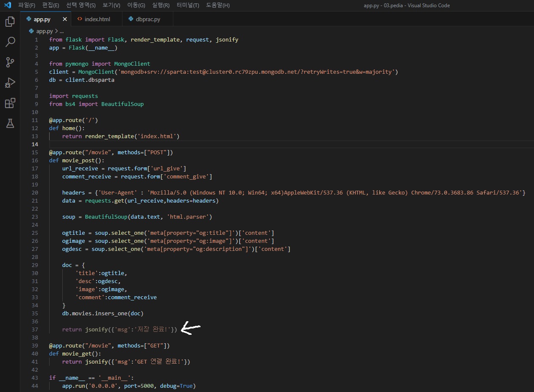534x392 pixels.
Task: Click line number 1 in gutter
Action: point(36,39)
